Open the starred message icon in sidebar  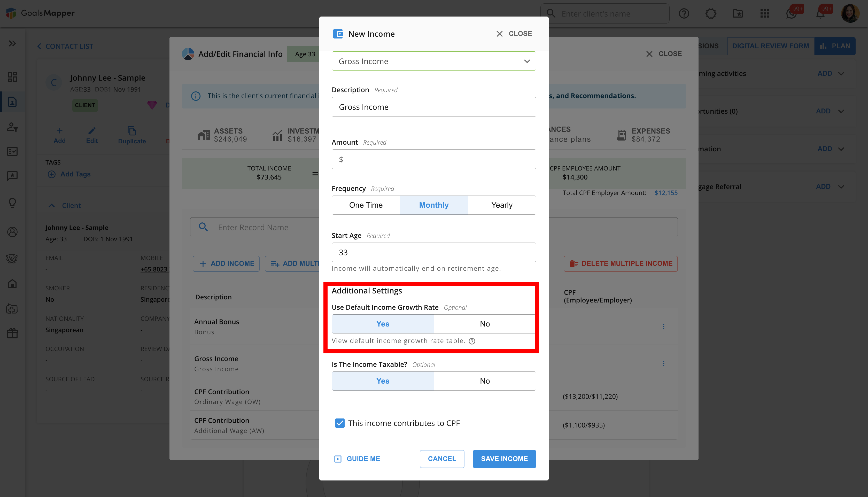(x=12, y=176)
